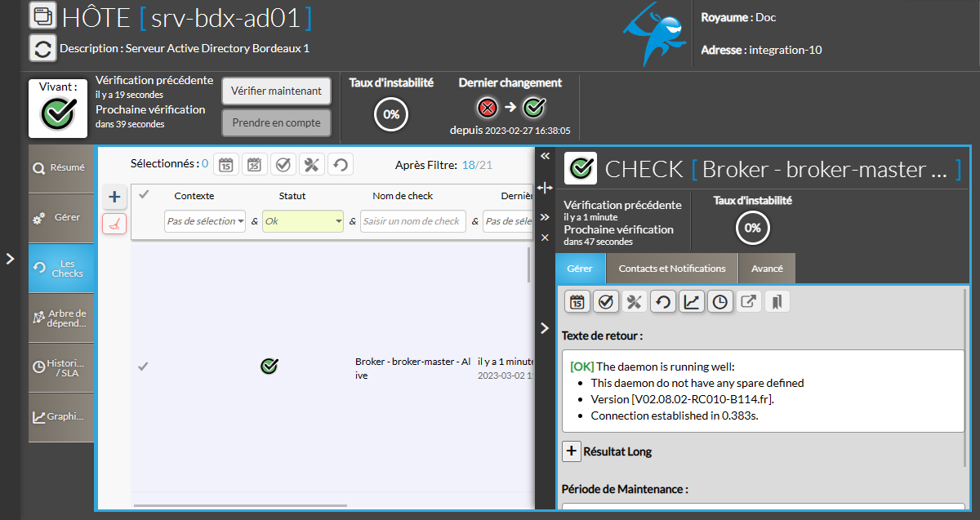The width and height of the screenshot is (980, 520).
Task: Open the Contexte filter dropdown
Action: [x=205, y=221]
